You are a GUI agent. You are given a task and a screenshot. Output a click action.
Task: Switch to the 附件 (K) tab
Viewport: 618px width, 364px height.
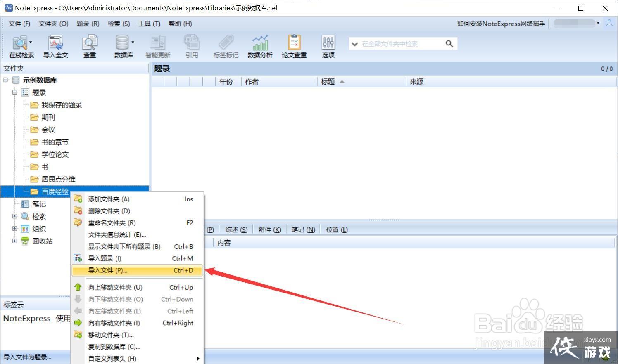pyautogui.click(x=269, y=229)
